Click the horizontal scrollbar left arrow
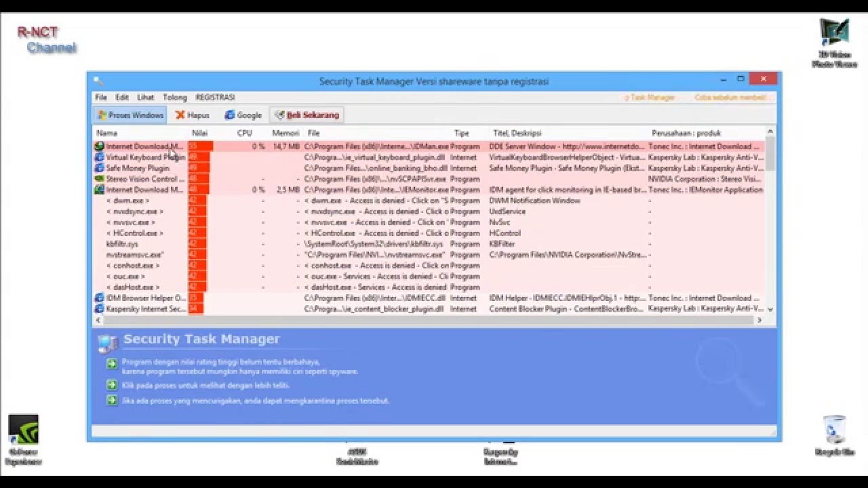This screenshot has width=868, height=488. (x=98, y=320)
